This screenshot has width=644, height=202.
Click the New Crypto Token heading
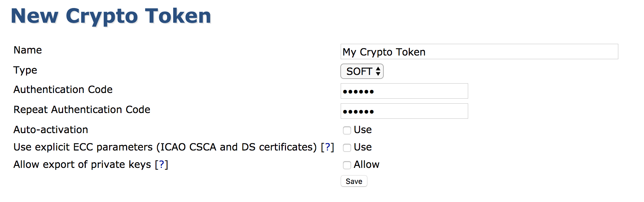[111, 16]
